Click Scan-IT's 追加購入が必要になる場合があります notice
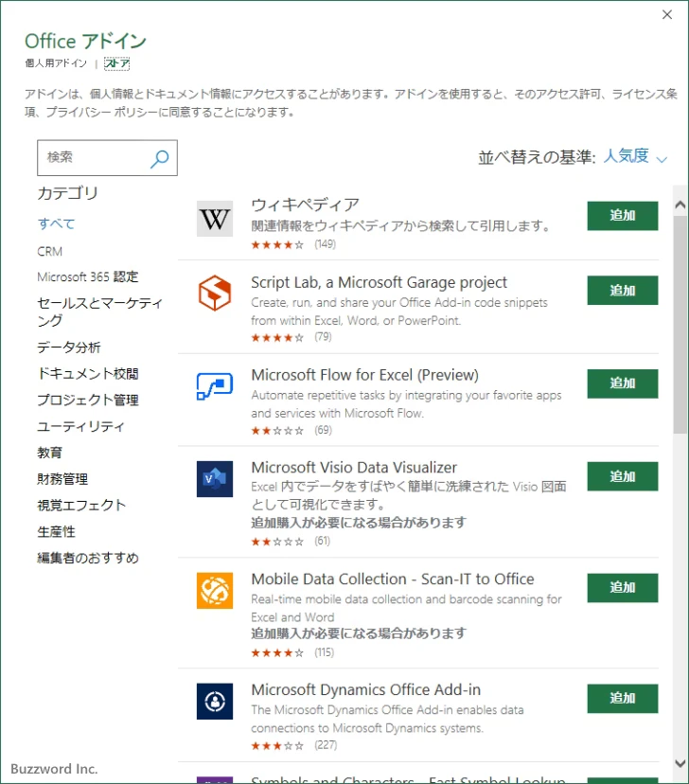This screenshot has height=784, width=689. click(x=359, y=634)
